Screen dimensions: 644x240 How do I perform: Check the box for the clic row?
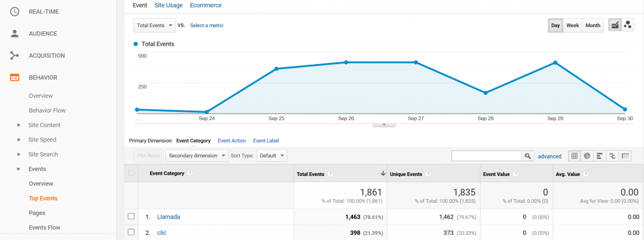tap(131, 232)
